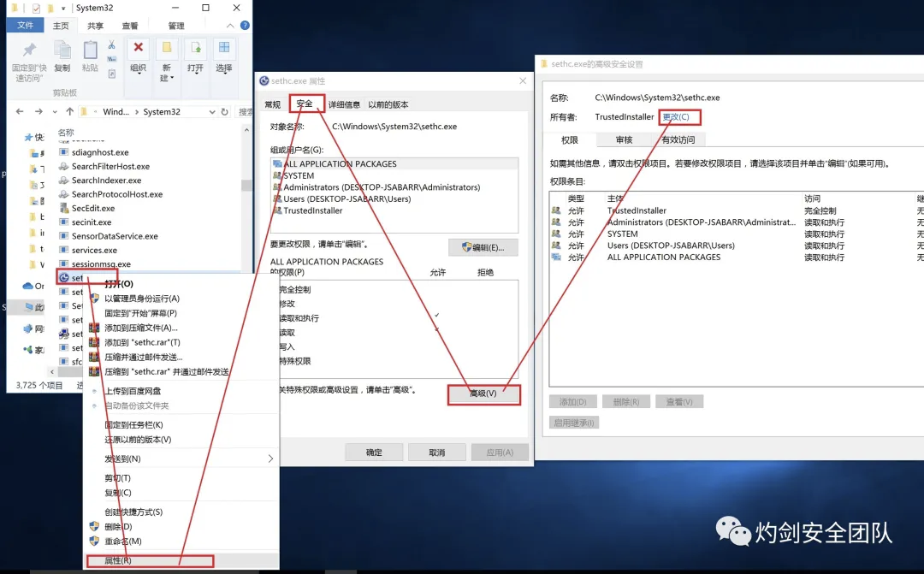Switch to the Manage (管理) ribbon tab
924x574 pixels.
[x=175, y=26]
